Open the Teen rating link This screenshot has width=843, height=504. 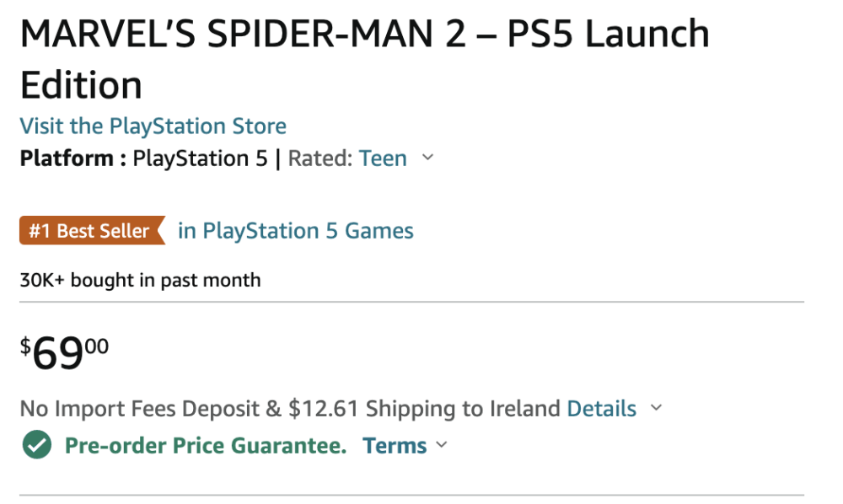point(383,158)
